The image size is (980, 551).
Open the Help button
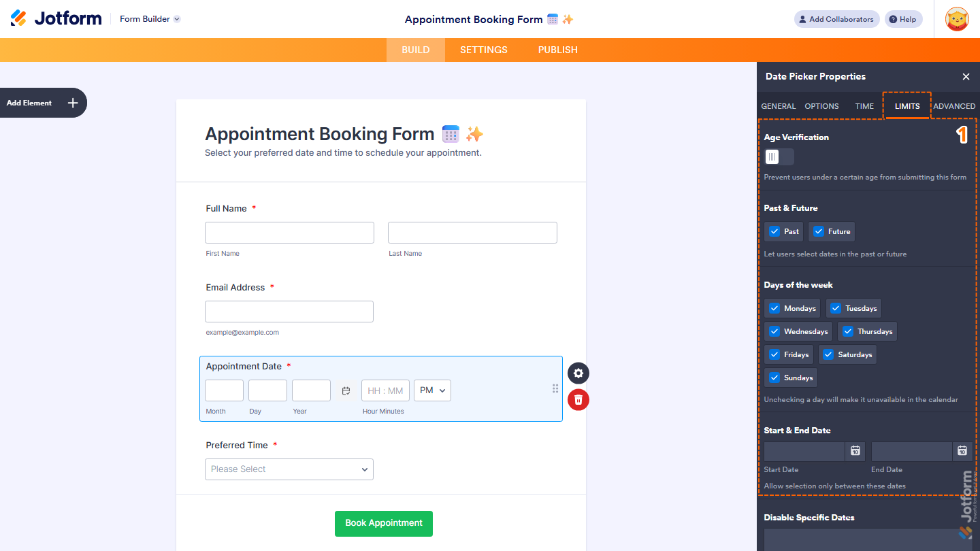(x=904, y=19)
